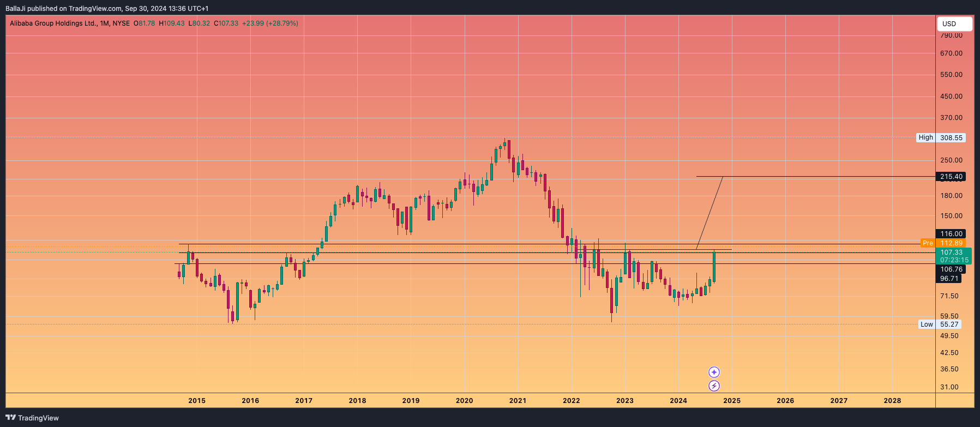
Task: Click the 2019 time axis label
Action: (x=411, y=401)
